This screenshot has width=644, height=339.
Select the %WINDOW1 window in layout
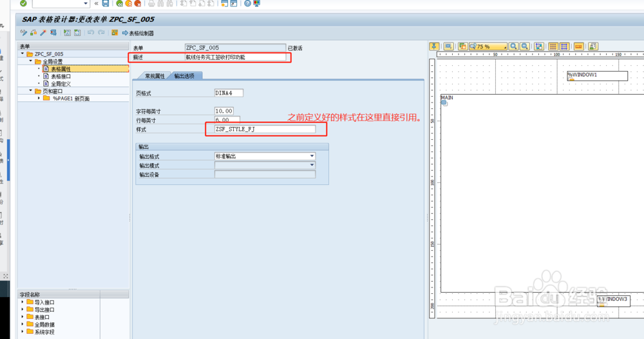pos(597,75)
